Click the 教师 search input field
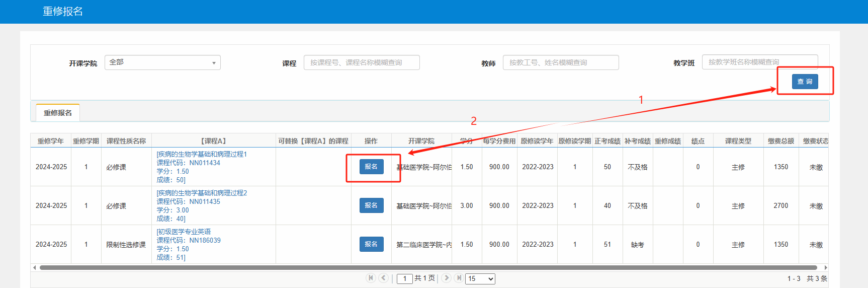Screen dimensions: 868x288 click(560, 62)
